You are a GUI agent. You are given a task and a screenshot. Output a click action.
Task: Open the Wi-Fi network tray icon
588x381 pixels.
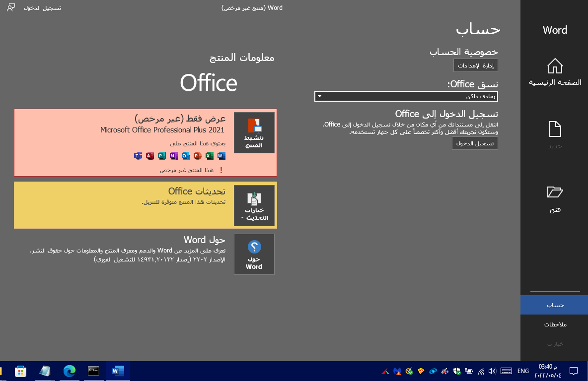[x=481, y=371]
